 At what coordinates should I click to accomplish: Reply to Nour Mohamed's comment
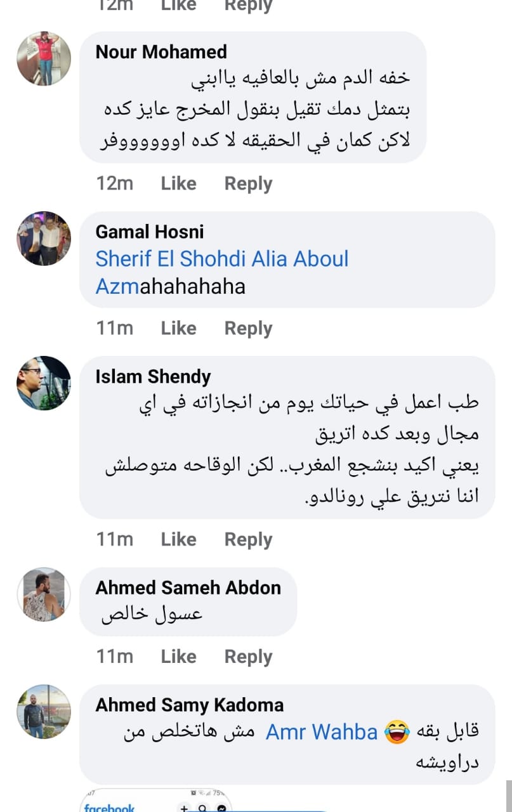248,183
